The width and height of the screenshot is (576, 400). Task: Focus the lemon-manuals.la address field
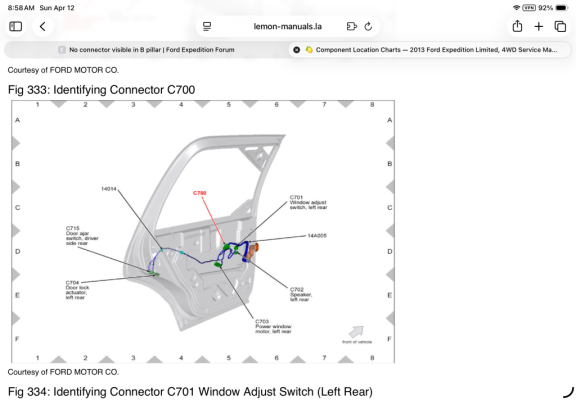(288, 26)
